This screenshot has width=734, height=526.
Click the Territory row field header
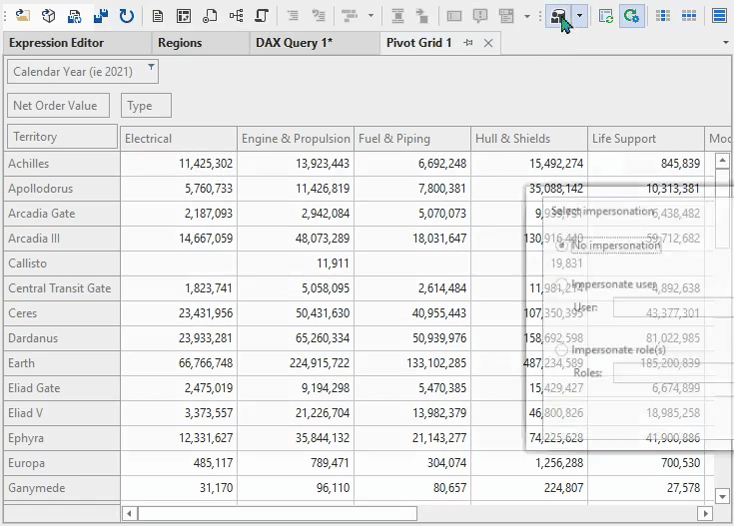(62, 137)
